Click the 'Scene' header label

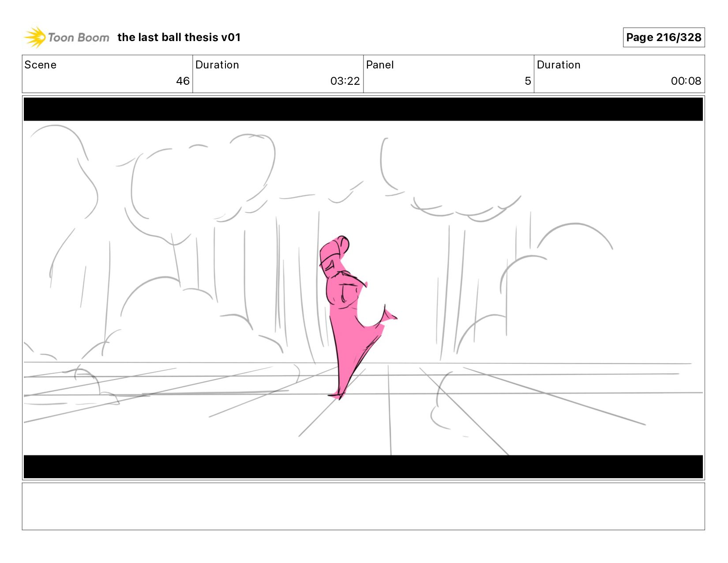[41, 65]
